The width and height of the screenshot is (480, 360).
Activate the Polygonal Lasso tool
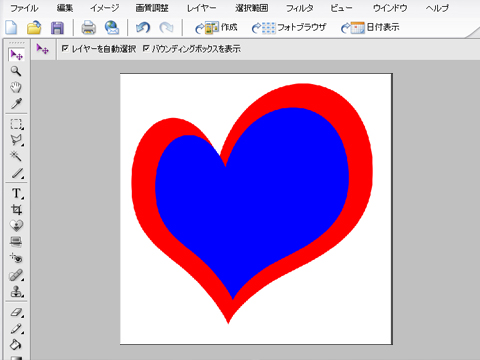point(16,140)
